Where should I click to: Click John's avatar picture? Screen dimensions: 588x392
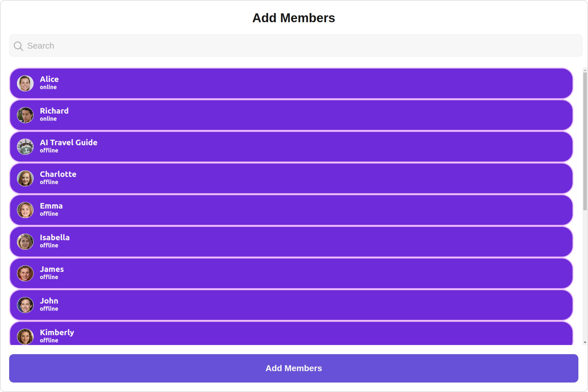(x=25, y=305)
